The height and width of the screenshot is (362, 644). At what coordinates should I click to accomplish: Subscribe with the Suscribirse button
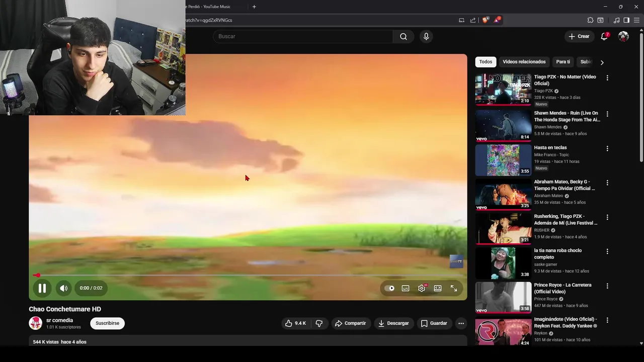tap(107, 323)
